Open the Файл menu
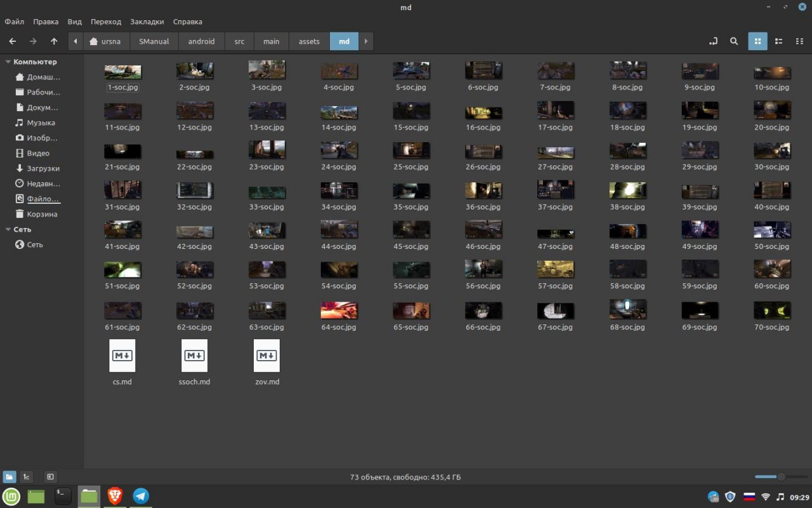 click(x=15, y=22)
